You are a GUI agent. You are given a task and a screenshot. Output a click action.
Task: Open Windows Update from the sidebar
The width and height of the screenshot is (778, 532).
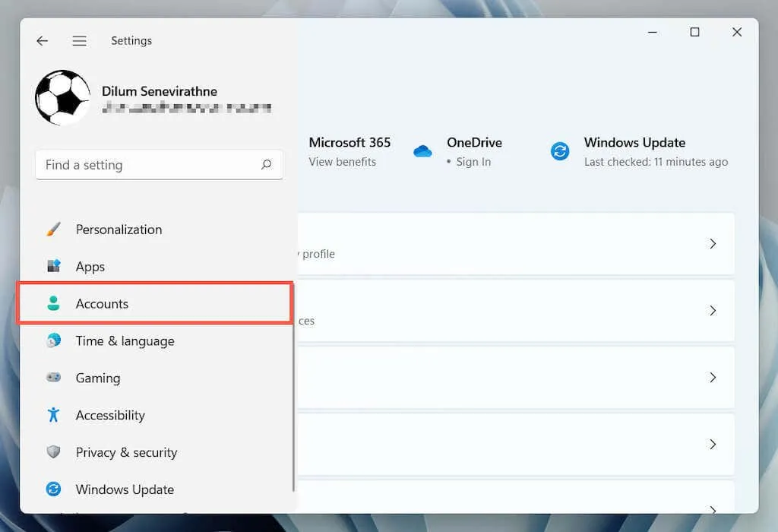(x=125, y=489)
